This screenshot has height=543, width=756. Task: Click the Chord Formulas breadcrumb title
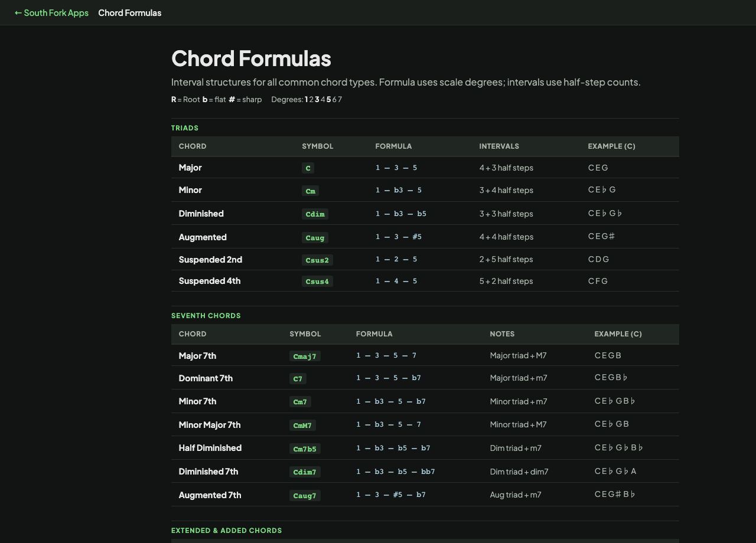point(130,12)
